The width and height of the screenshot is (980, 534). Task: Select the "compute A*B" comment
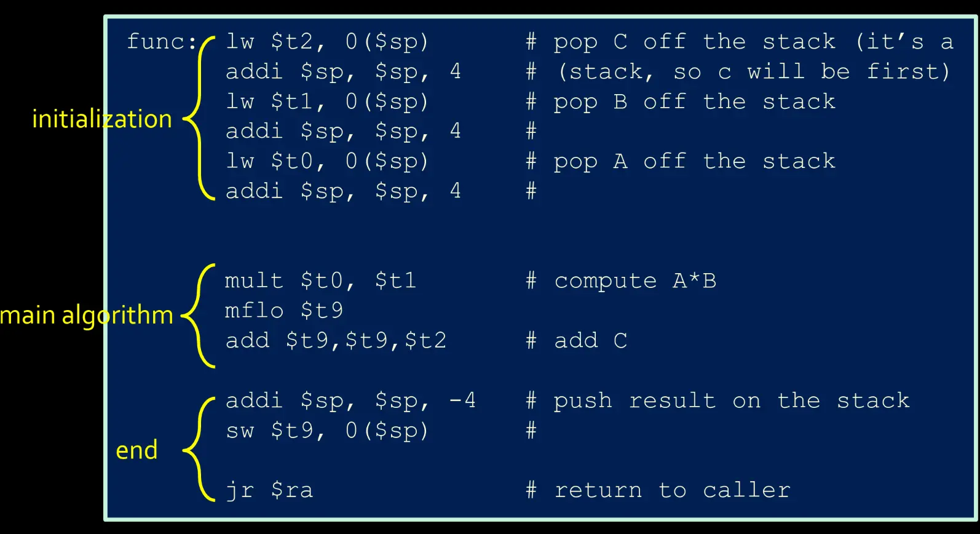click(634, 281)
